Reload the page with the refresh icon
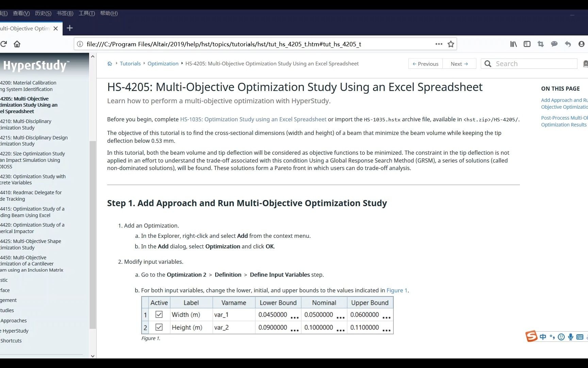 [x=3, y=44]
